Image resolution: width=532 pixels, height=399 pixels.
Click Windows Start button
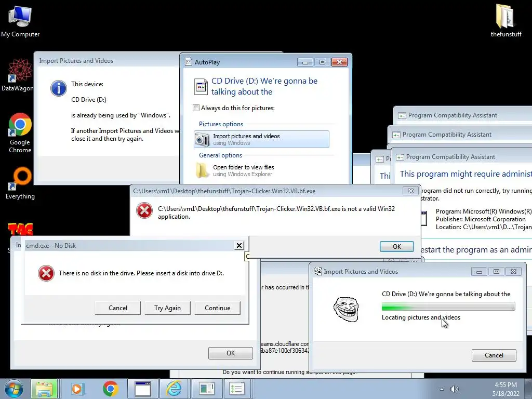point(14,389)
